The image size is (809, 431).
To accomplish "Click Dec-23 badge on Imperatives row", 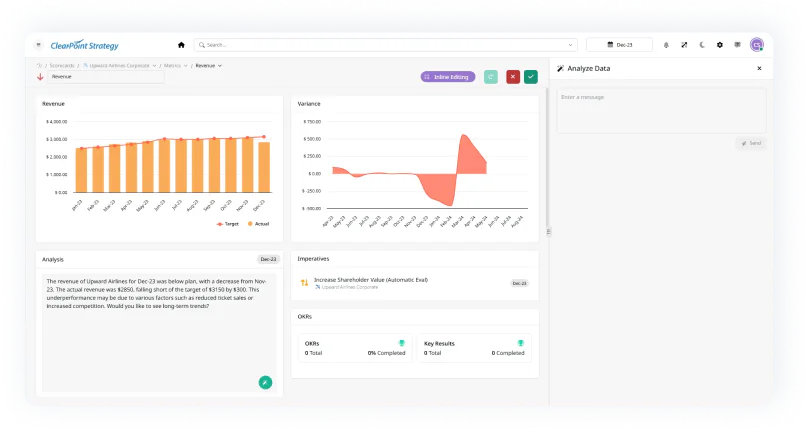I will pyautogui.click(x=519, y=283).
